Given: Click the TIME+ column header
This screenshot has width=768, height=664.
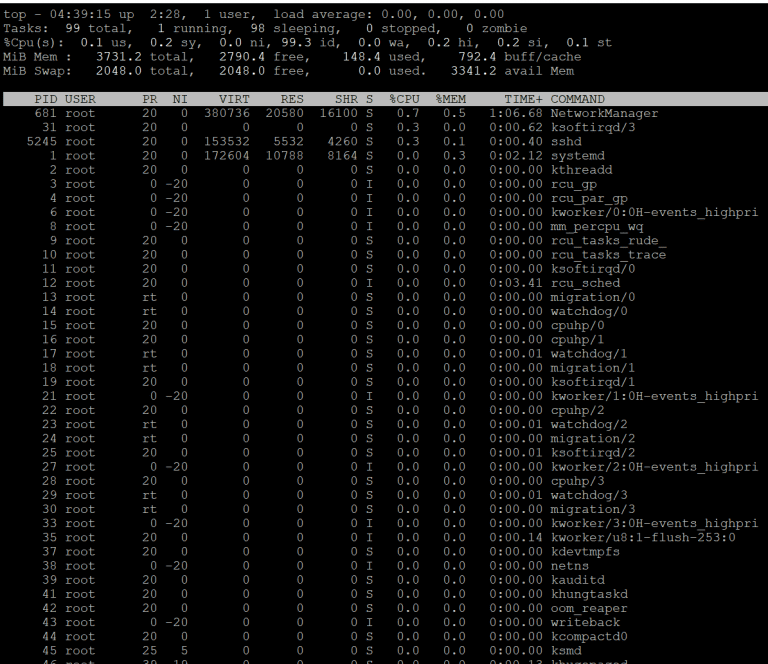Looking at the screenshot, I should pos(523,99).
